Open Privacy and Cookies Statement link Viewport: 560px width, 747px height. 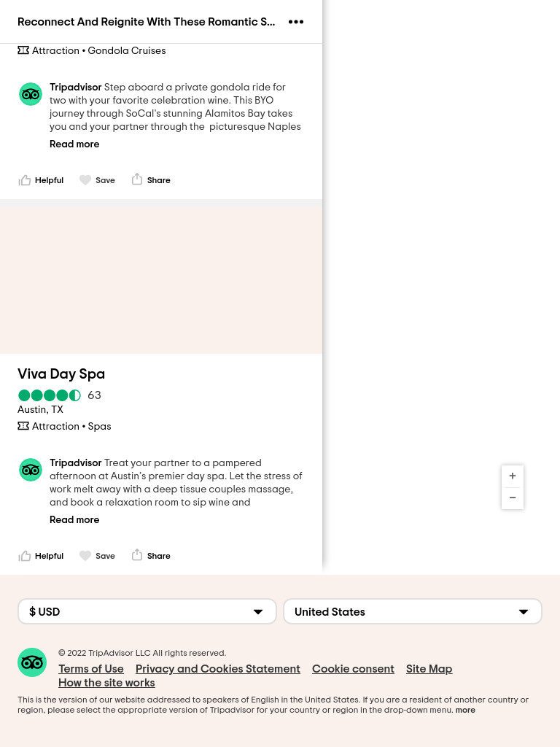pyautogui.click(x=218, y=669)
